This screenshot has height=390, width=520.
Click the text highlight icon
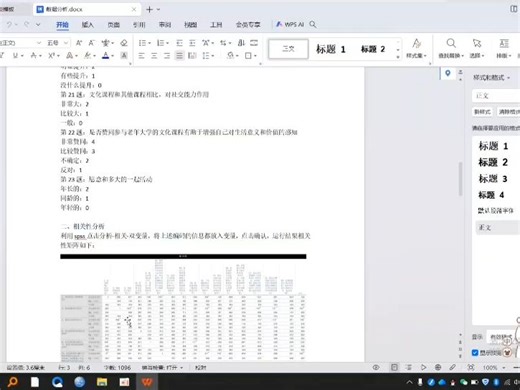(x=87, y=56)
